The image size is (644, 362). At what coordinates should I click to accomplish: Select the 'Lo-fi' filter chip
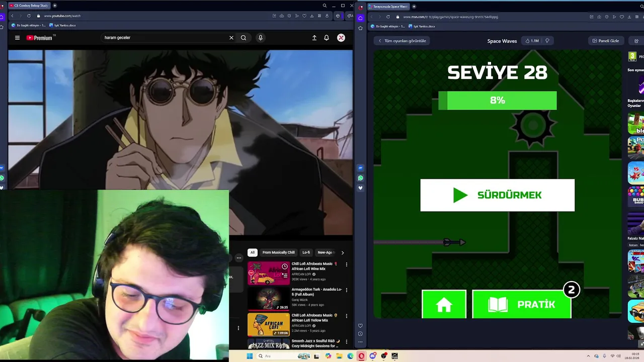[x=306, y=252]
